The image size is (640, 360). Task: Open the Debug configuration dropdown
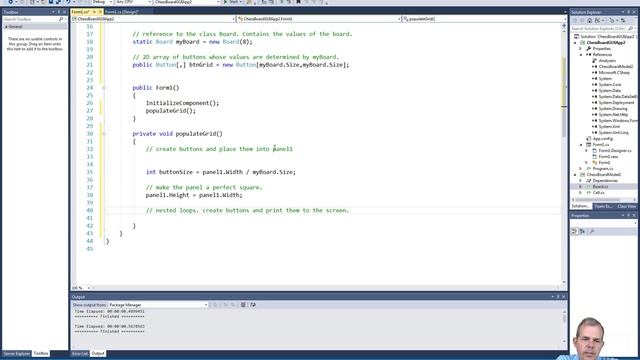pos(101,2)
